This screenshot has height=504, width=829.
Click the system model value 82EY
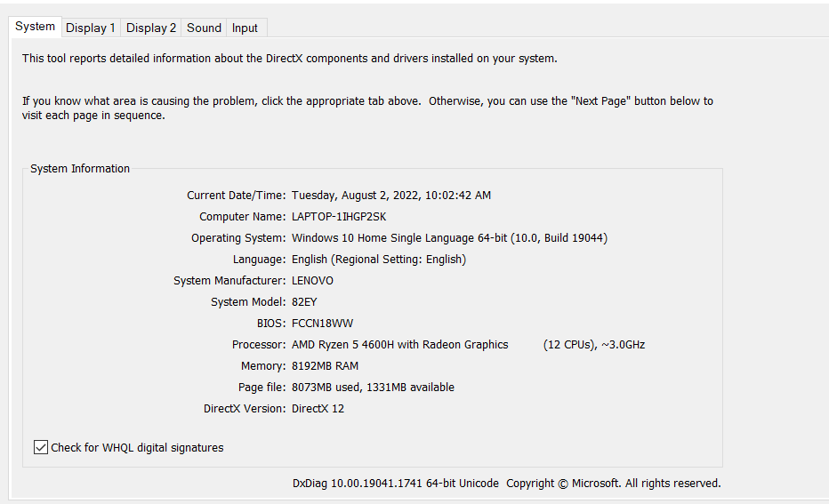[304, 302]
